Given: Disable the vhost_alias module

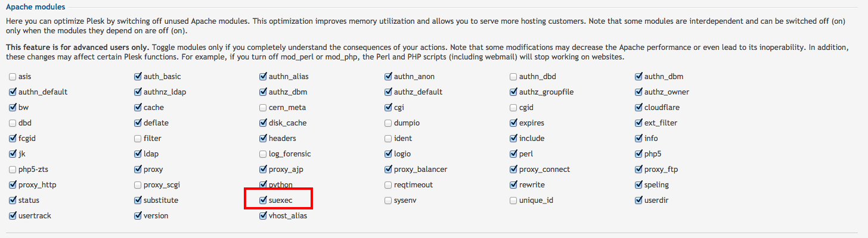Looking at the screenshot, I should pyautogui.click(x=263, y=216).
